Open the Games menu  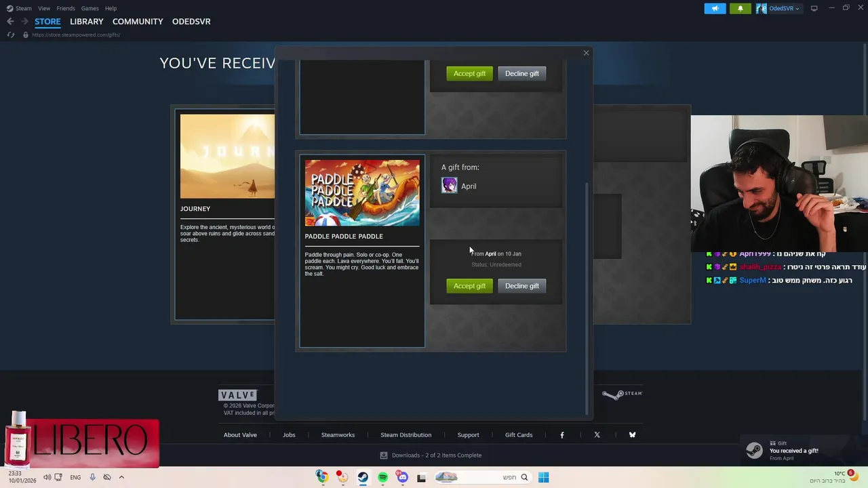90,8
